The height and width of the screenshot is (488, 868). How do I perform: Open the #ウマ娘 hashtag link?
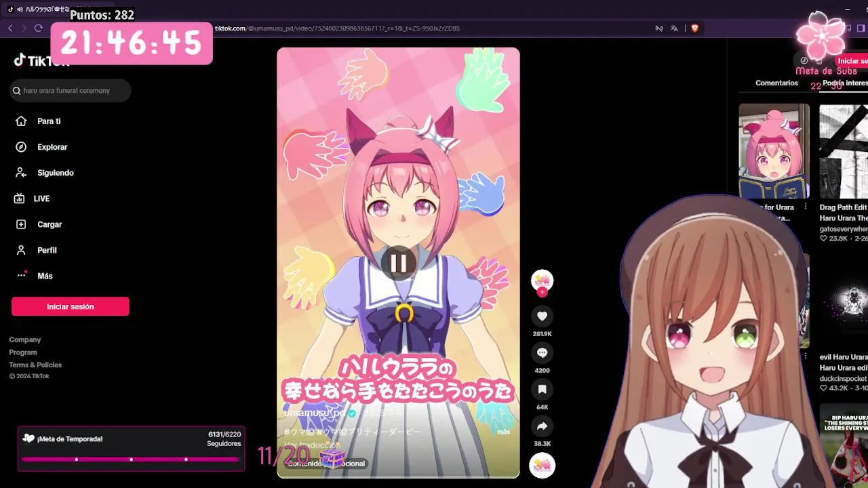coord(299,432)
